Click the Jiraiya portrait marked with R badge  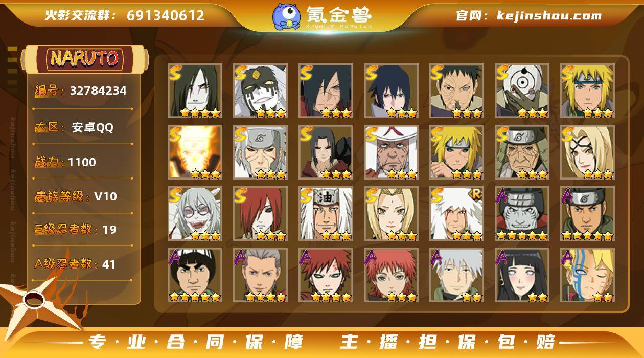point(456,213)
